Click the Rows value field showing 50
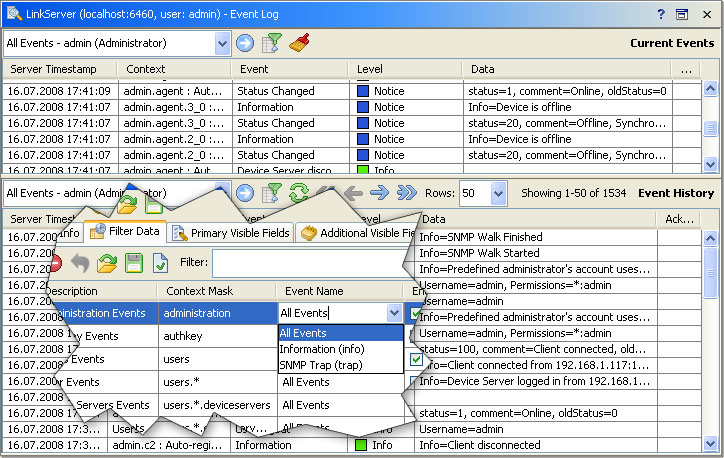The width and height of the screenshot is (724, 458). [x=475, y=193]
